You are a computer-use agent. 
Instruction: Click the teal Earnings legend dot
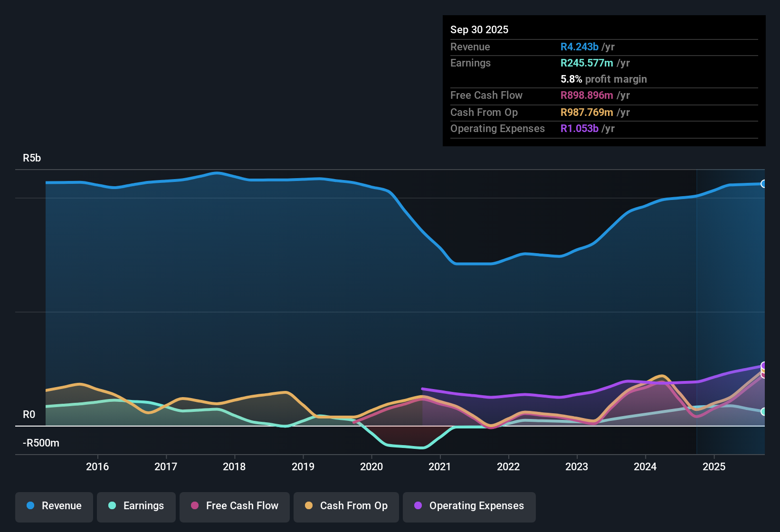point(112,506)
